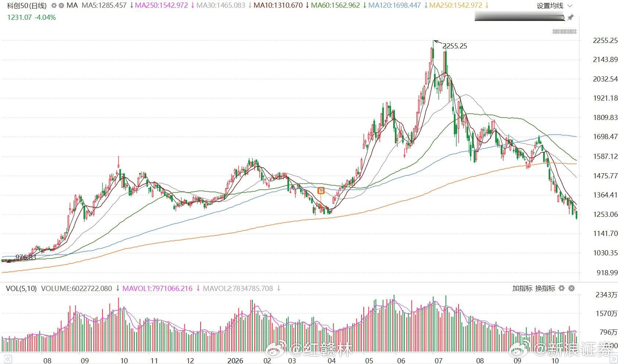Click the green MA60:1562.962 label

[335, 6]
